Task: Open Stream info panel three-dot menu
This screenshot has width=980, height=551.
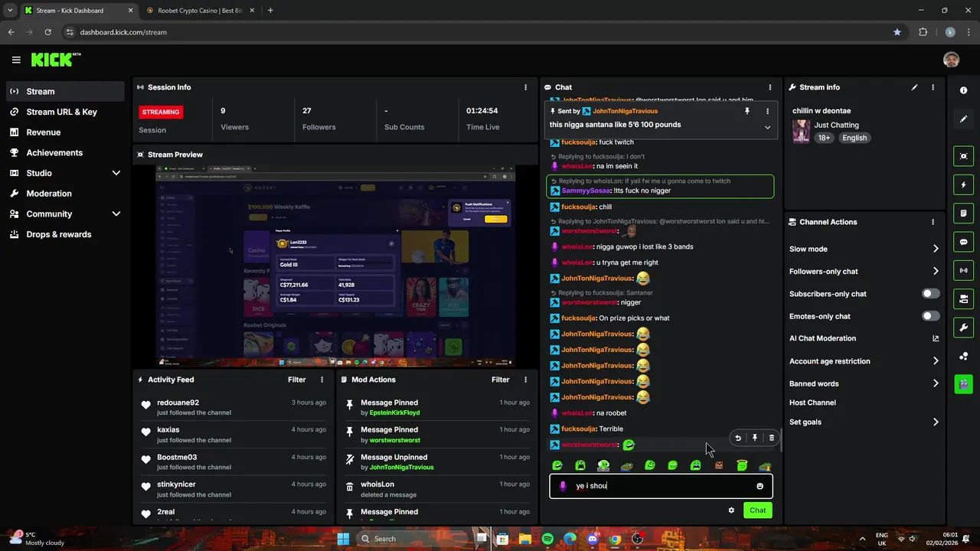Action: pos(933,87)
